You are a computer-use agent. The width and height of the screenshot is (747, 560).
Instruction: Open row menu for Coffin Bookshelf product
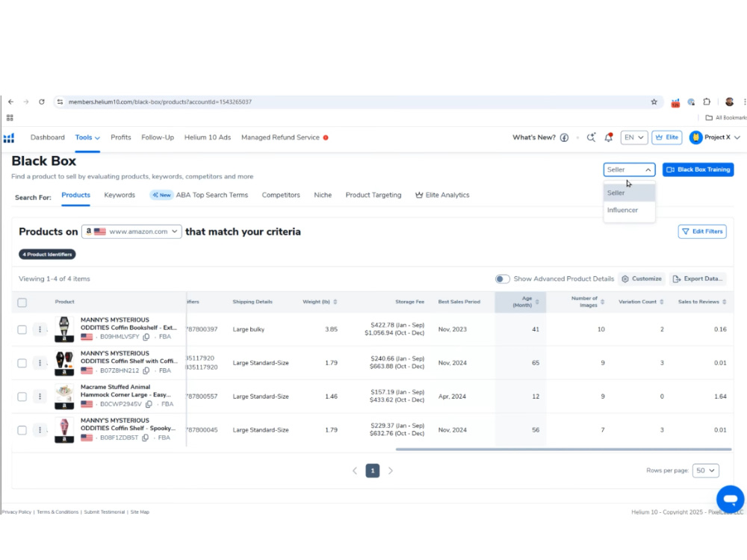point(40,329)
